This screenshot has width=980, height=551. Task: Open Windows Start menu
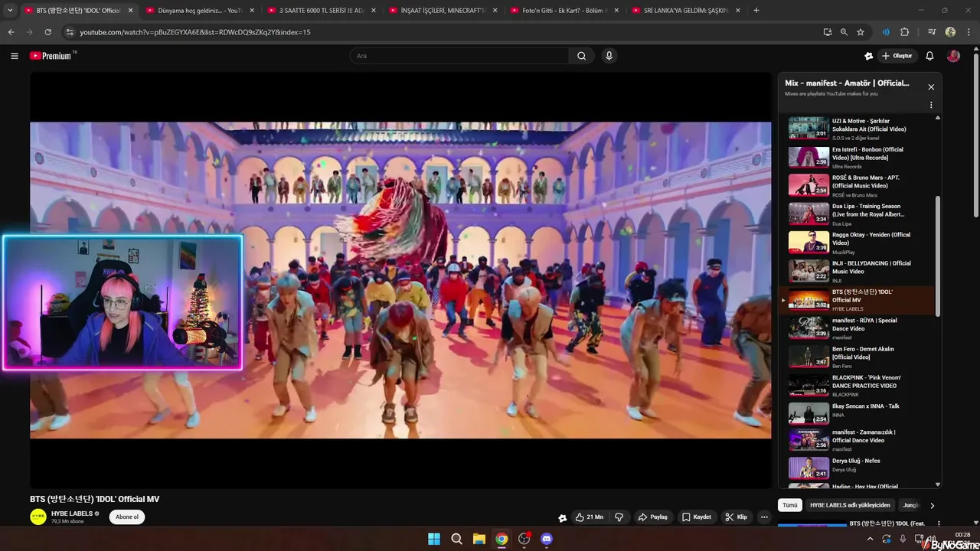[434, 539]
